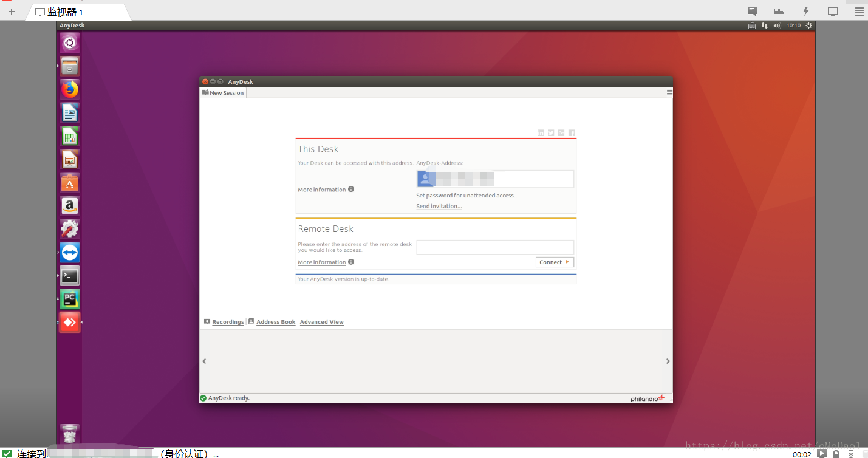Click the 10:10 clock in the panel

click(793, 26)
